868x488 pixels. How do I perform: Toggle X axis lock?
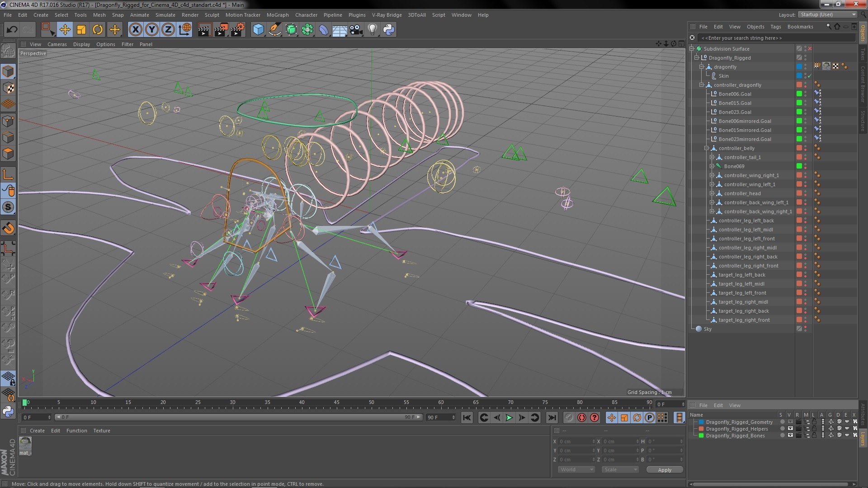tap(135, 30)
